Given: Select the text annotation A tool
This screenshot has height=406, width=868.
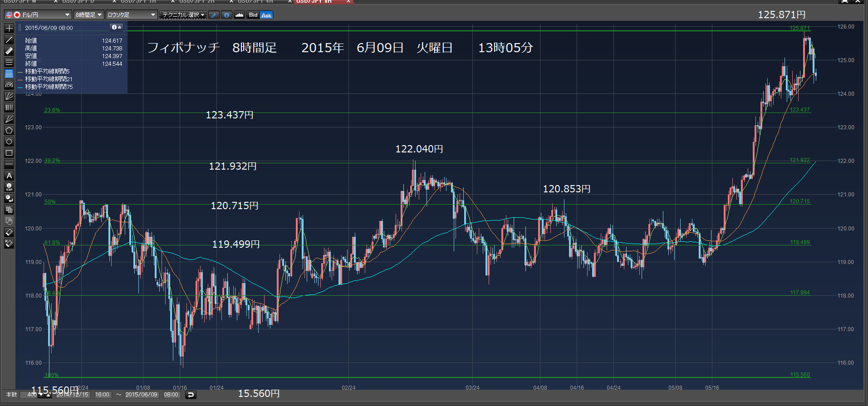Looking at the screenshot, I should point(9,176).
